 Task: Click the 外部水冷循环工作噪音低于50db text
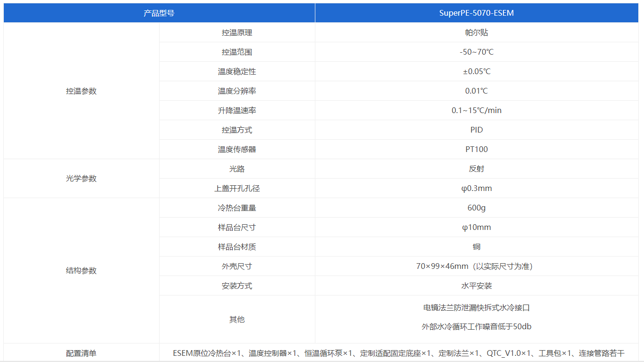point(476,327)
